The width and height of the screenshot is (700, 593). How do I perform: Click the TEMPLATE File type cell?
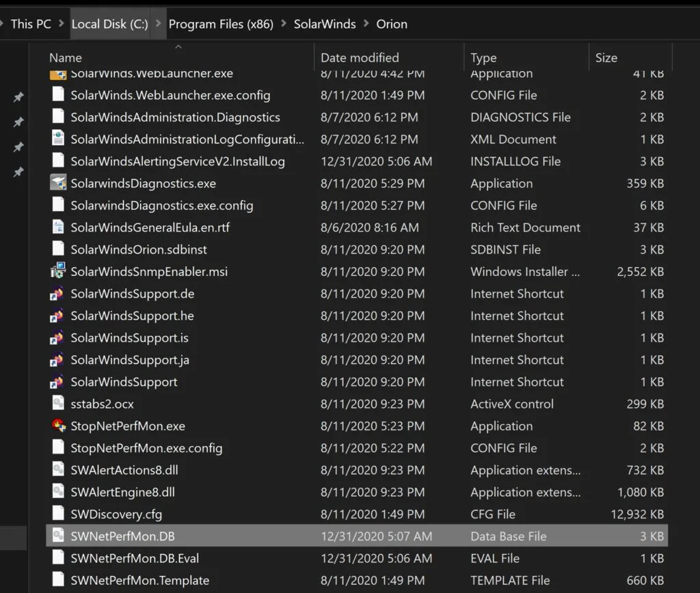click(510, 581)
